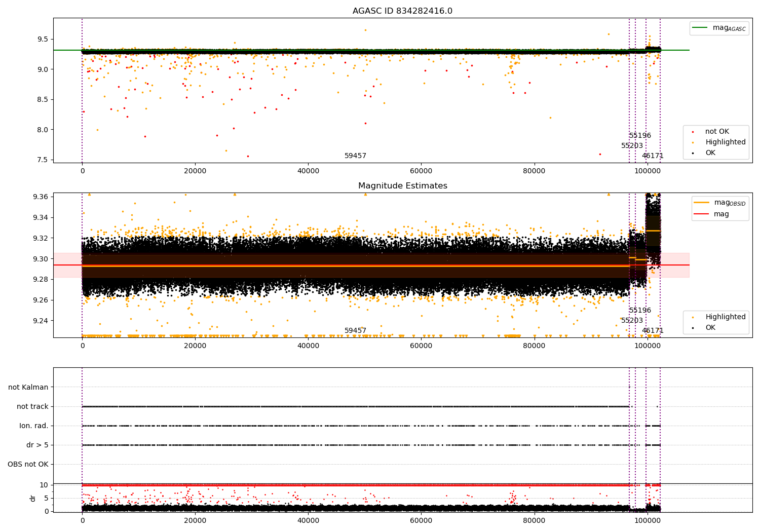Click 'Highlighted' in the top plot legend

click(726, 142)
